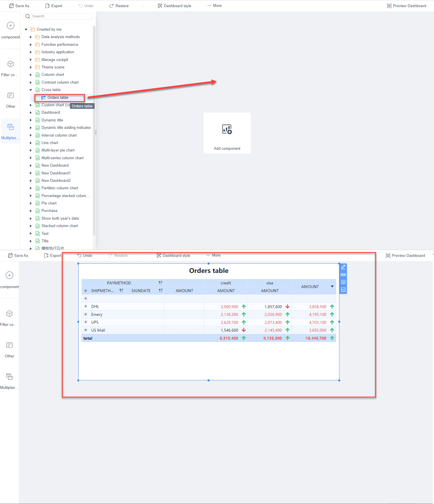Expand the Manage cockpit folder

click(31, 60)
